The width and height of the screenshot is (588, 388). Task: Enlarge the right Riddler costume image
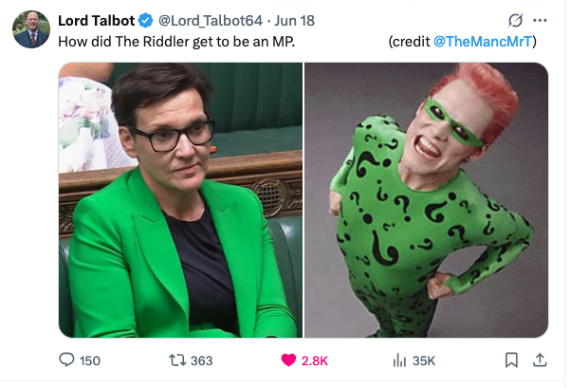point(426,200)
